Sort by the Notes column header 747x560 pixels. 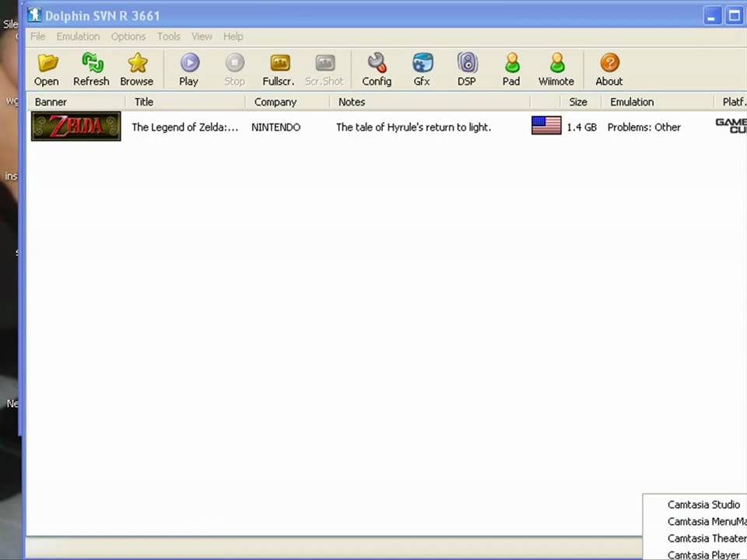pyautogui.click(x=430, y=102)
